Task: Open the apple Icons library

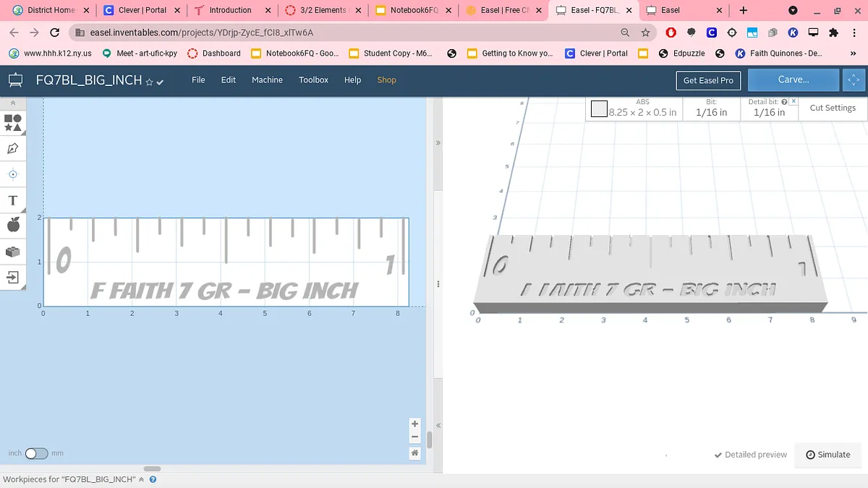Action: [x=12, y=226]
